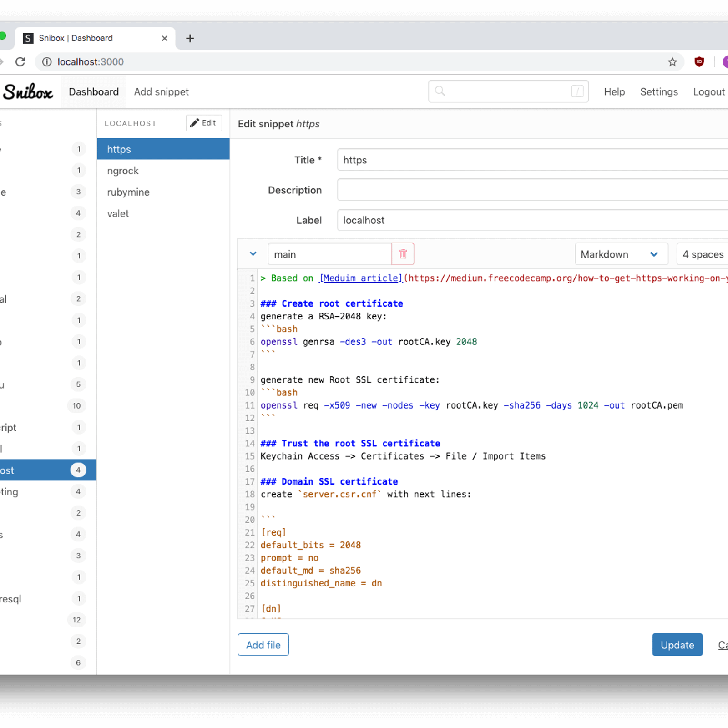Click the 'distinguished_name = dn' line
The image size is (728, 728).
pyautogui.click(x=321, y=583)
